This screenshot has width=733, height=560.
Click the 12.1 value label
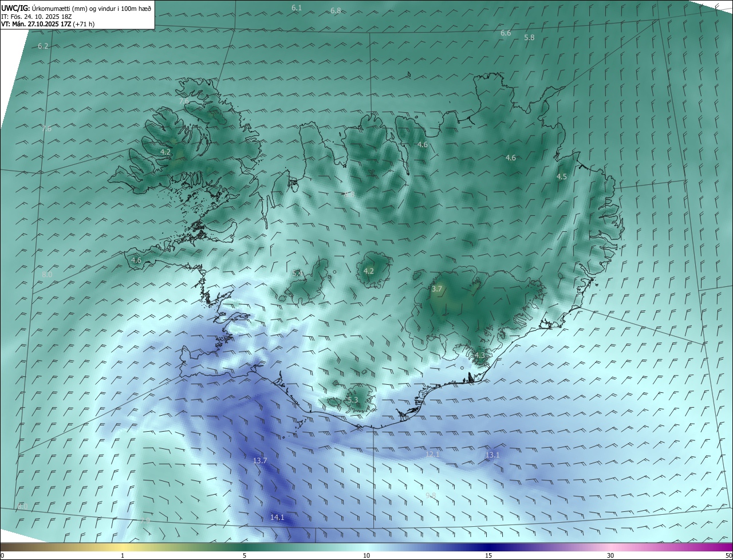[x=432, y=455]
